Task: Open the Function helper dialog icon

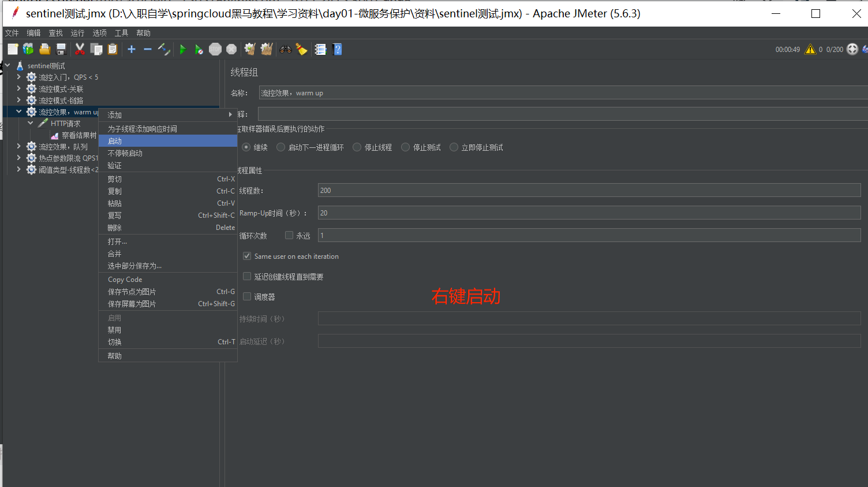Action: point(320,50)
